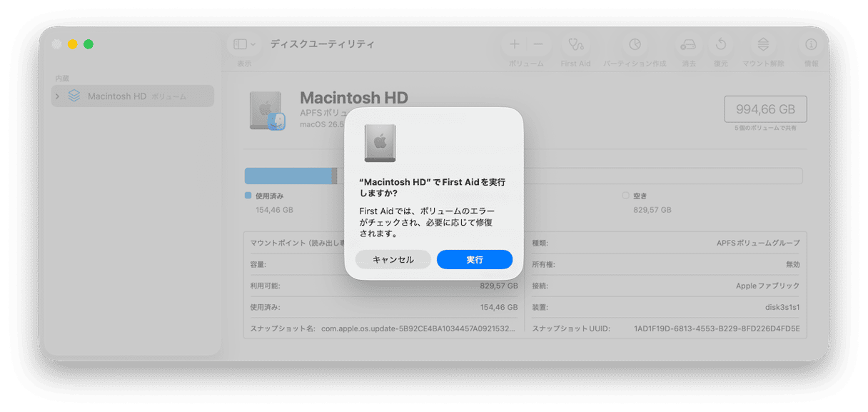Viewport: 868px width, 412px height.
Task: Expand the Macintosh HD sidebar chevron
Action: click(58, 96)
